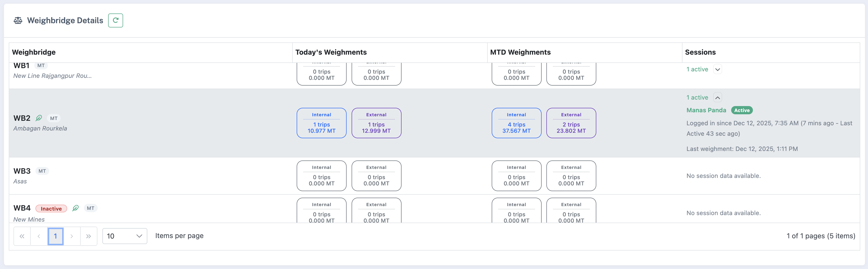Screen dimensions: 868x269
Task: Open the items per page dropdown
Action: (125, 236)
